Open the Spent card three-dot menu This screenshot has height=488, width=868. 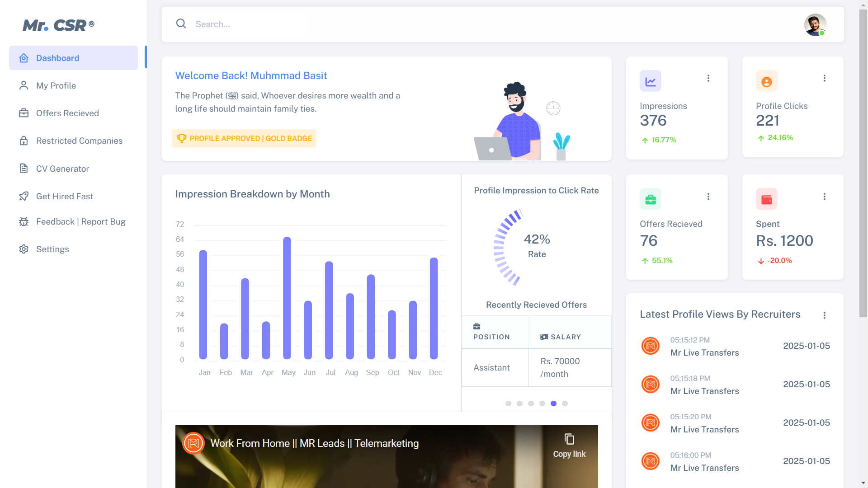[824, 197]
